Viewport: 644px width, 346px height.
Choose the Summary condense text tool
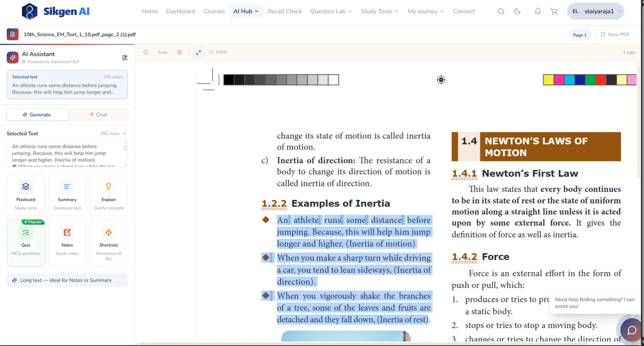(67, 195)
